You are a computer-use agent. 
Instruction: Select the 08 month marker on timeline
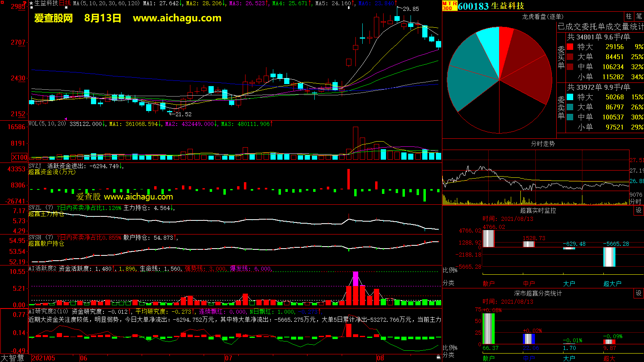(380, 358)
